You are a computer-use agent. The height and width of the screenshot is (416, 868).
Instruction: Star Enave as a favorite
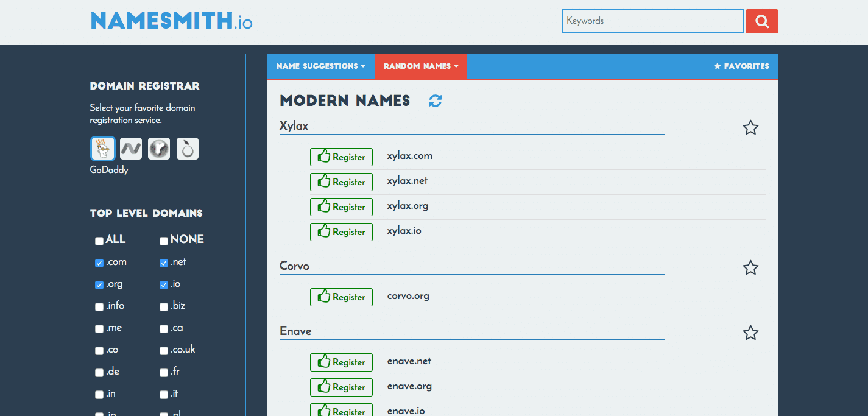(750, 333)
